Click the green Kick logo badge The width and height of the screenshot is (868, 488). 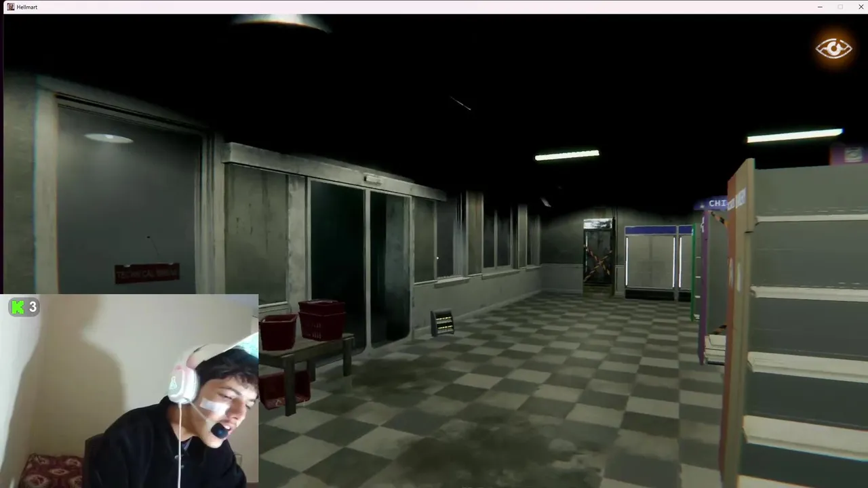(x=18, y=307)
